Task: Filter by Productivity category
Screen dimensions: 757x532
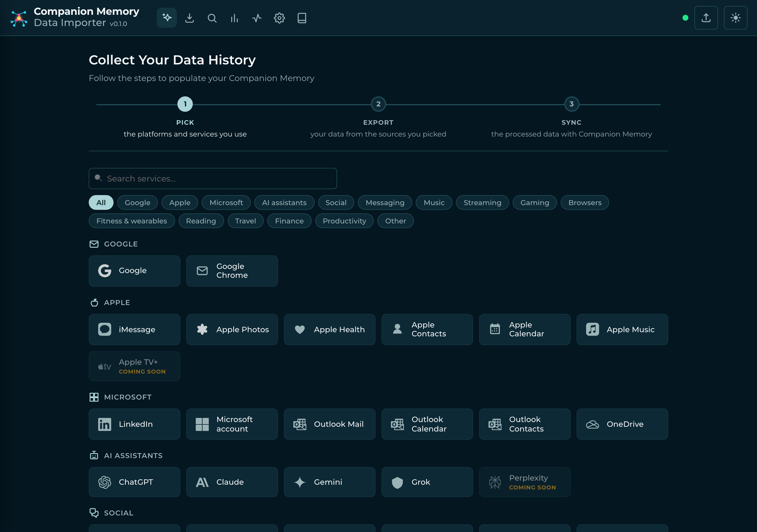Action: [344, 221]
